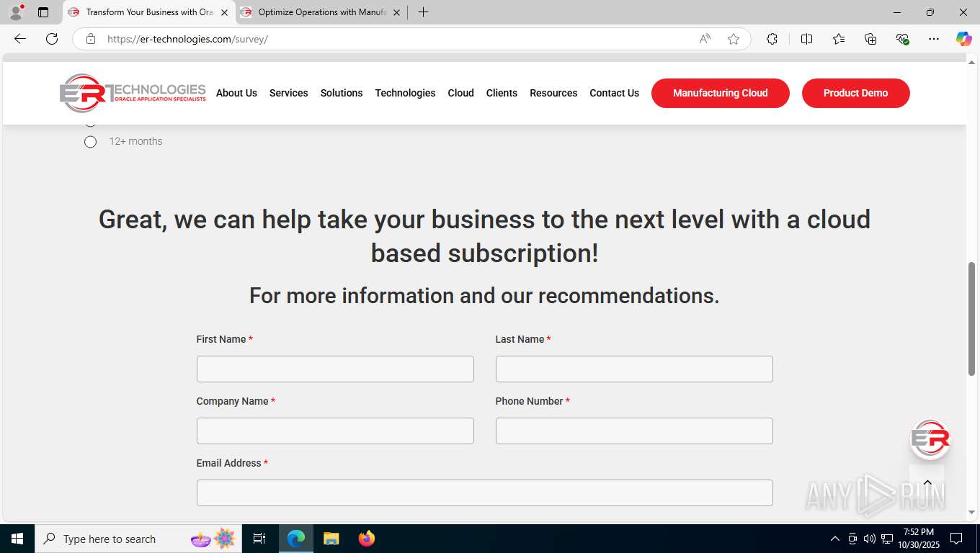Open the Favorites list

pyautogui.click(x=839, y=39)
